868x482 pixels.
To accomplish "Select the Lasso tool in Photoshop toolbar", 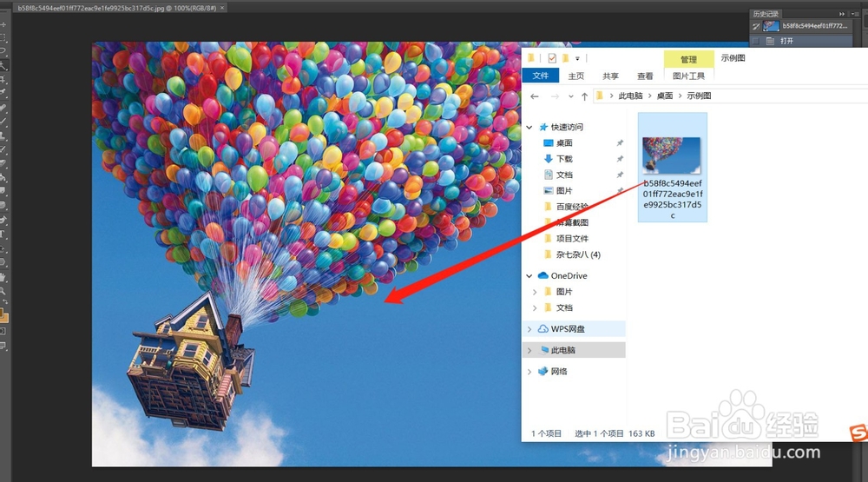I will click(3, 50).
